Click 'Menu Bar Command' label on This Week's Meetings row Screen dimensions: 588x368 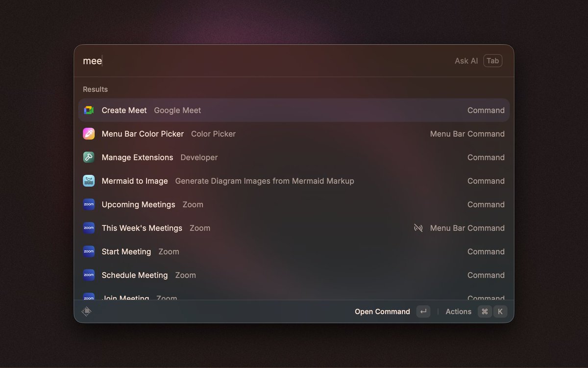pyautogui.click(x=467, y=228)
